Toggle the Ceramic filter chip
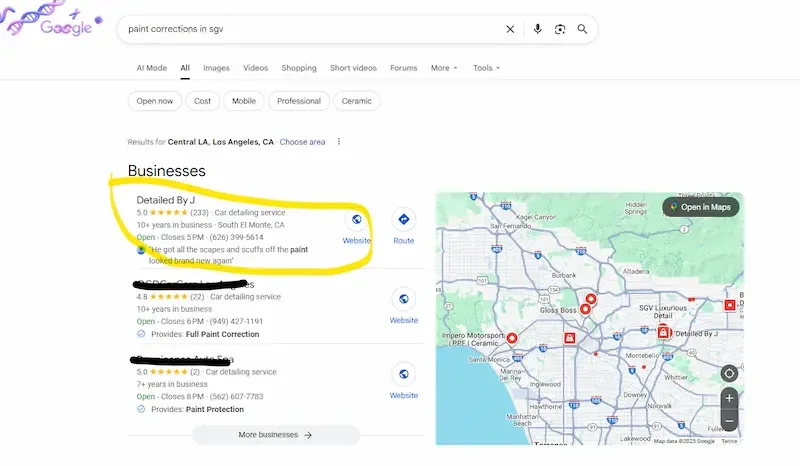 (x=356, y=101)
